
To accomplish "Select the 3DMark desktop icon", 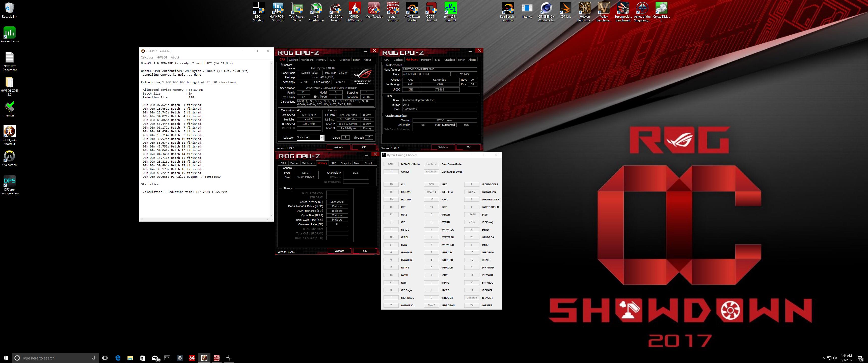I will pyautogui.click(x=565, y=10).
